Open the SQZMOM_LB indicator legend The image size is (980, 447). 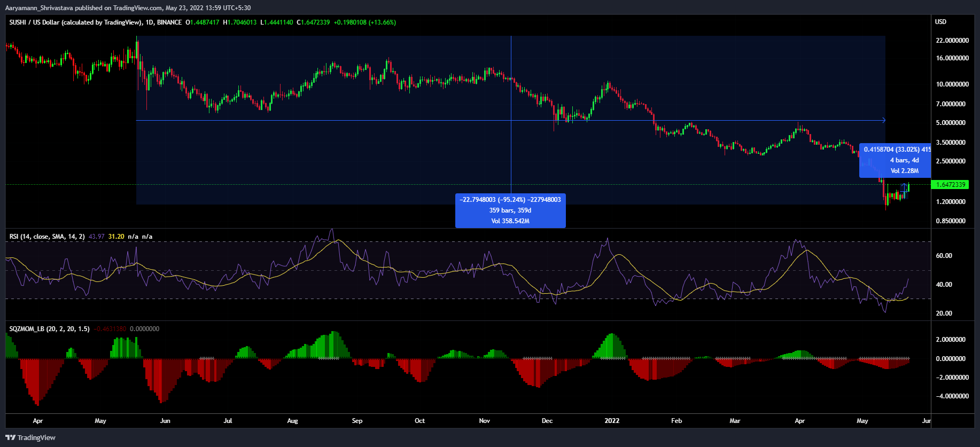click(x=50, y=329)
